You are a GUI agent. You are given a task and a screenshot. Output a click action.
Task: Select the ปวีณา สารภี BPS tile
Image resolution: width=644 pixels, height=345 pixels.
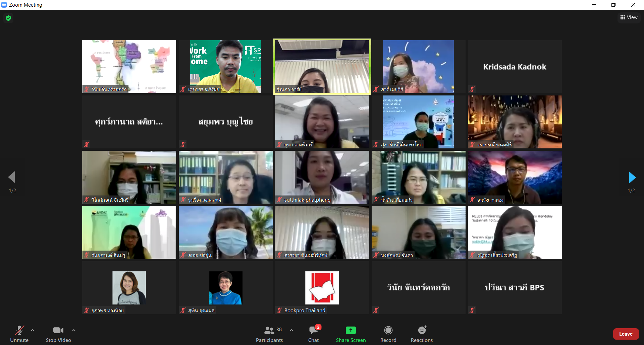(515, 288)
